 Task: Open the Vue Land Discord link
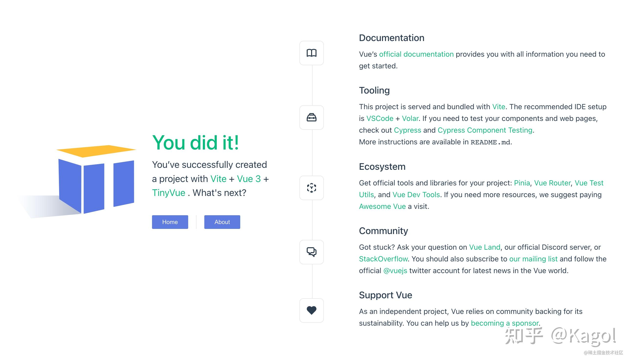[484, 247]
